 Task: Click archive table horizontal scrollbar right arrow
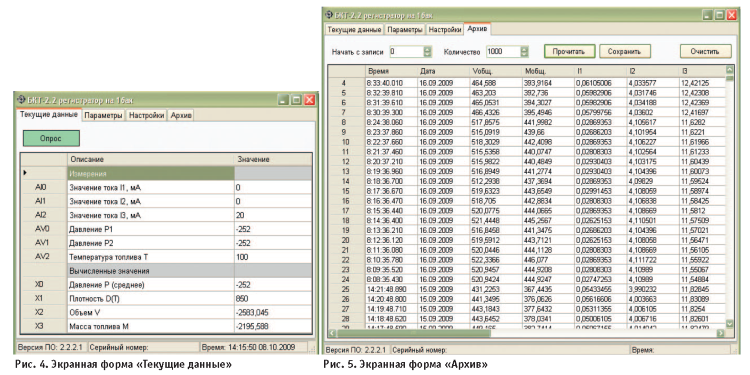coord(721,332)
